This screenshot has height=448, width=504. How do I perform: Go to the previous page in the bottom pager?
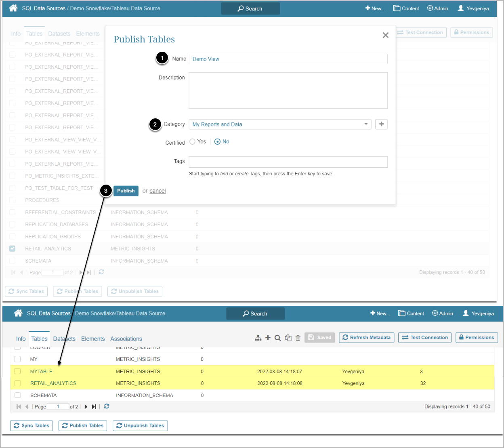(x=27, y=407)
